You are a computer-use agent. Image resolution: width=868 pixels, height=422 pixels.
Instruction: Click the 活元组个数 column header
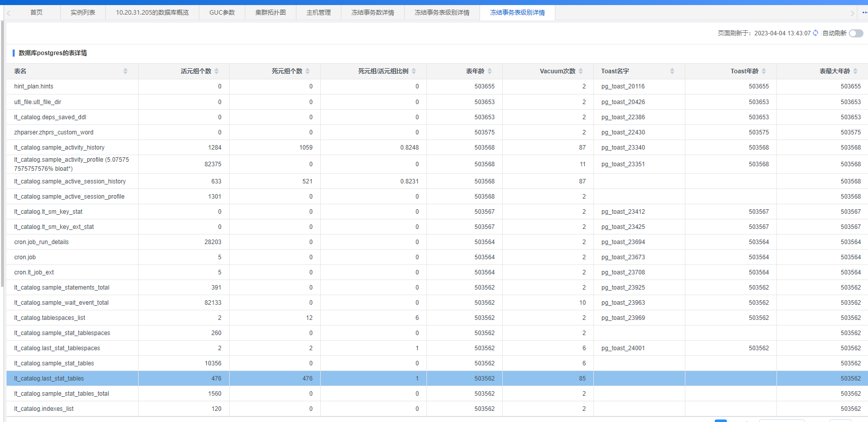pos(184,71)
